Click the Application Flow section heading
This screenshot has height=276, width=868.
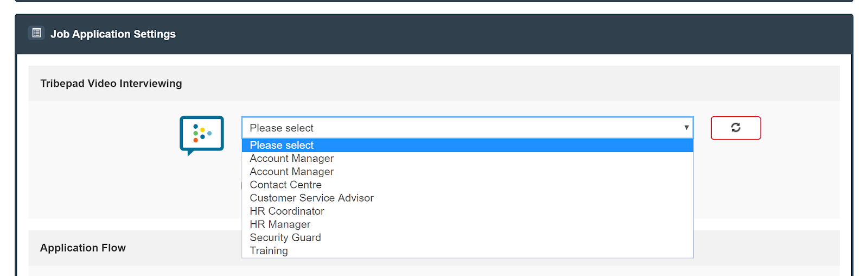click(x=83, y=248)
